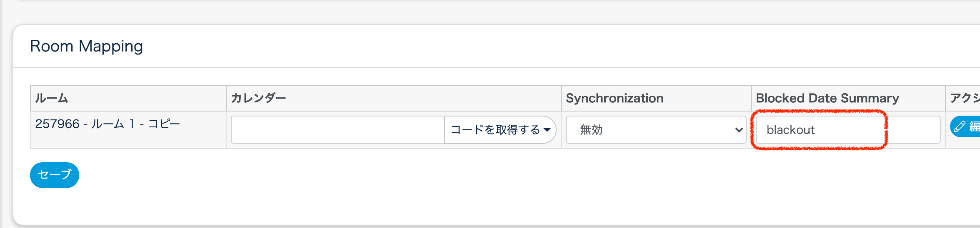The height and width of the screenshot is (228, 980).
Task: Click the Synchronization column header
Action: pos(615,98)
